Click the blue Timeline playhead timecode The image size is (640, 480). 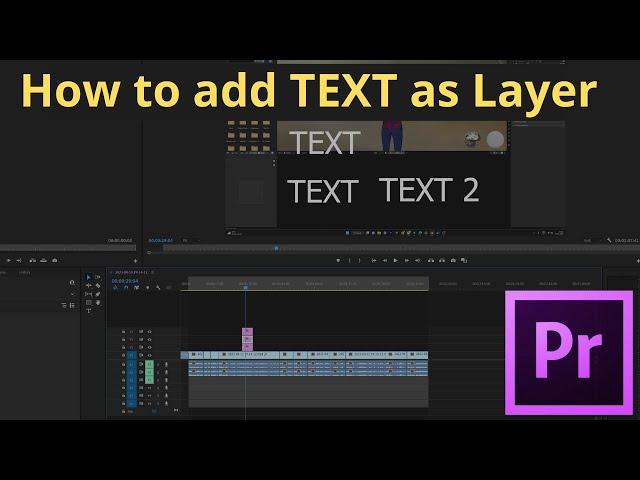pos(125,281)
